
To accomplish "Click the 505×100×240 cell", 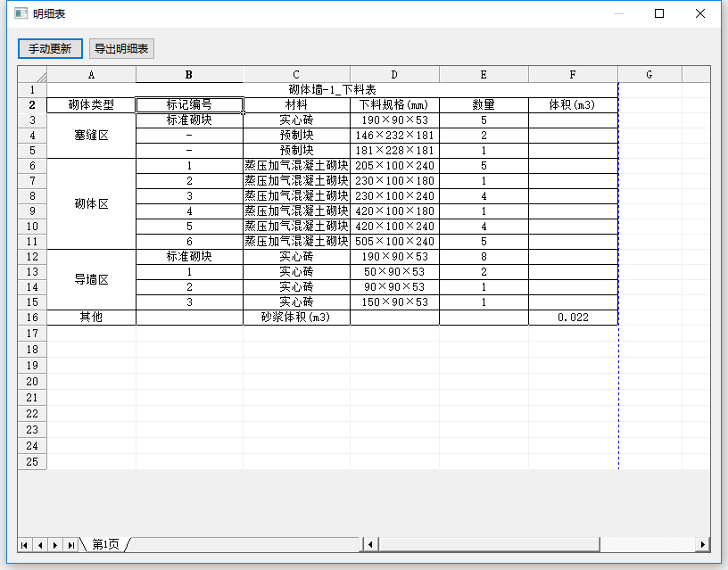I will (x=394, y=242).
